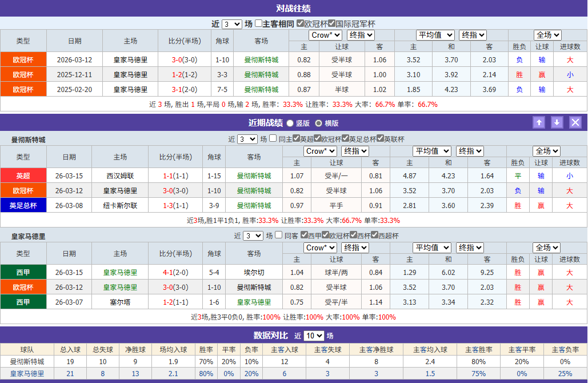This screenshot has width=588, height=383.
Task: Click the up arrow icon in 近期战绩 header
Action: 539,122
